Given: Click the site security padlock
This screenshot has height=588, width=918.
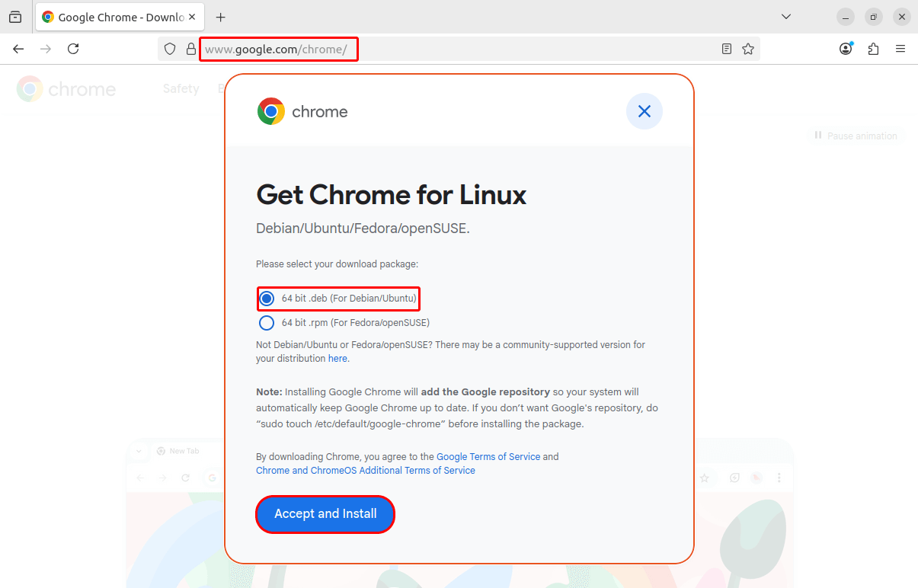Looking at the screenshot, I should pyautogui.click(x=190, y=49).
